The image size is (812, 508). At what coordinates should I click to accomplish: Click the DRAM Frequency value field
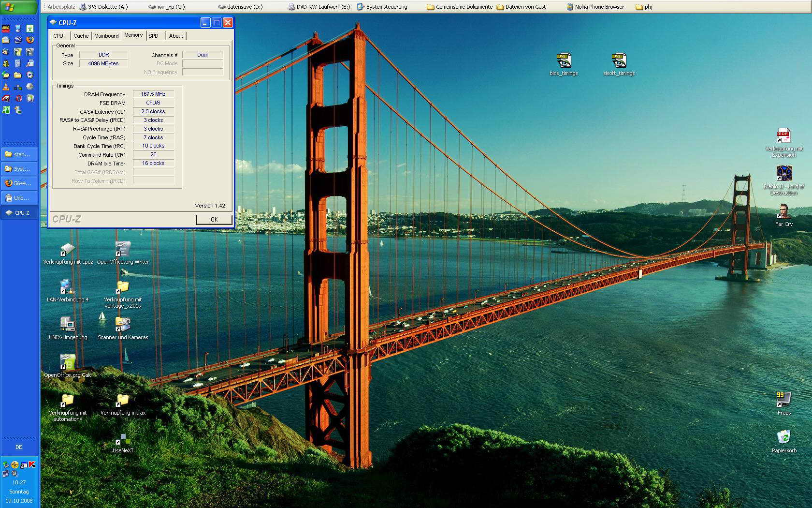tap(153, 94)
